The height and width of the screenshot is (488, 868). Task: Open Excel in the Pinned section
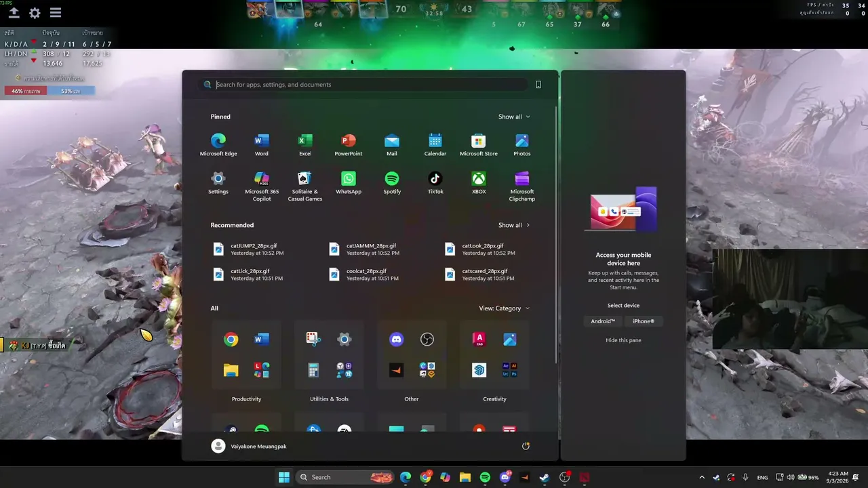tap(305, 145)
